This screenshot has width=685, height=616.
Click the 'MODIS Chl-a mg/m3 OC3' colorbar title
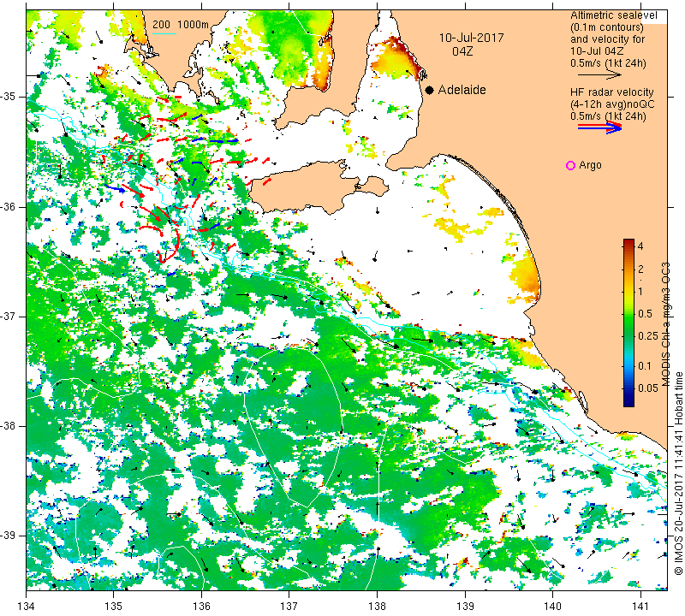(666, 324)
